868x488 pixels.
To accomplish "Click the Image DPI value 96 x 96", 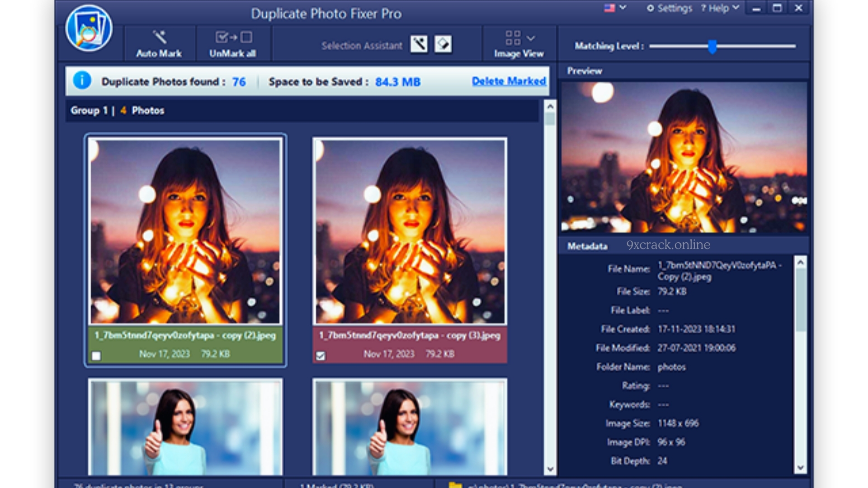I will [671, 442].
